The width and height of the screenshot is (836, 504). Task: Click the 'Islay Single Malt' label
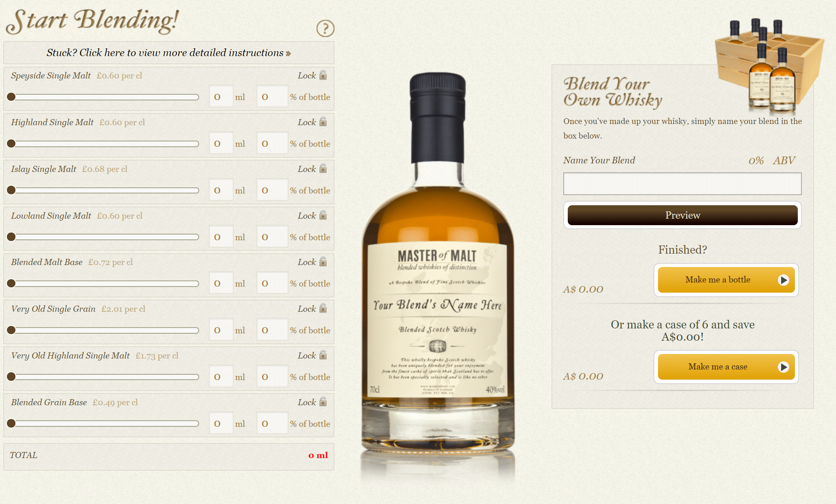pyautogui.click(x=43, y=169)
